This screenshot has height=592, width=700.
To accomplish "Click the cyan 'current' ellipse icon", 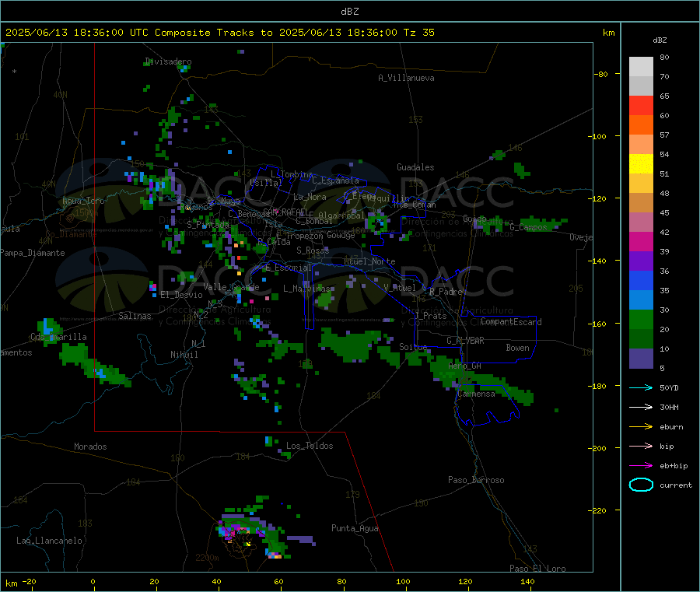I will (641, 485).
